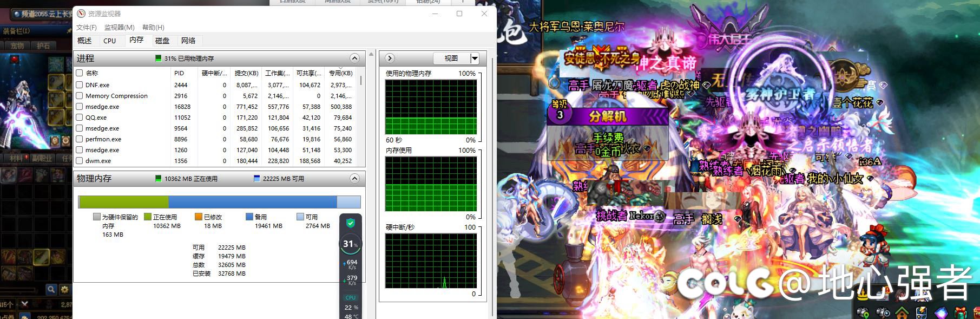Open the 宠物 tab in game equipment panel
The image size is (980, 319).
pos(17,46)
